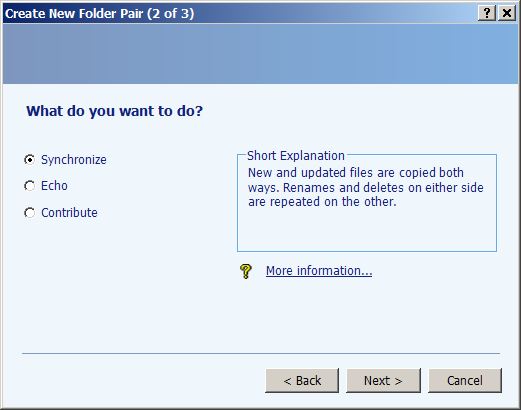Choose the Echo radio option
Screen dimensions: 521x410
point(30,186)
